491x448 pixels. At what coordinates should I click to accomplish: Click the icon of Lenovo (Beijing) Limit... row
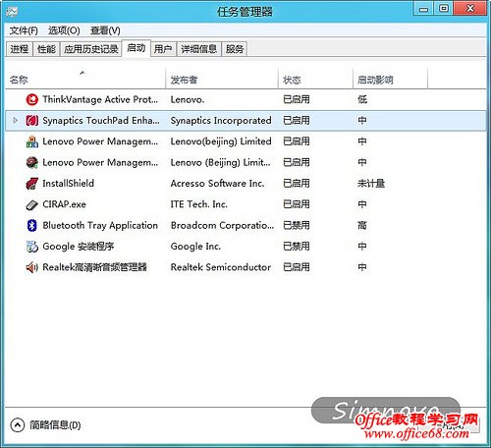point(32,162)
